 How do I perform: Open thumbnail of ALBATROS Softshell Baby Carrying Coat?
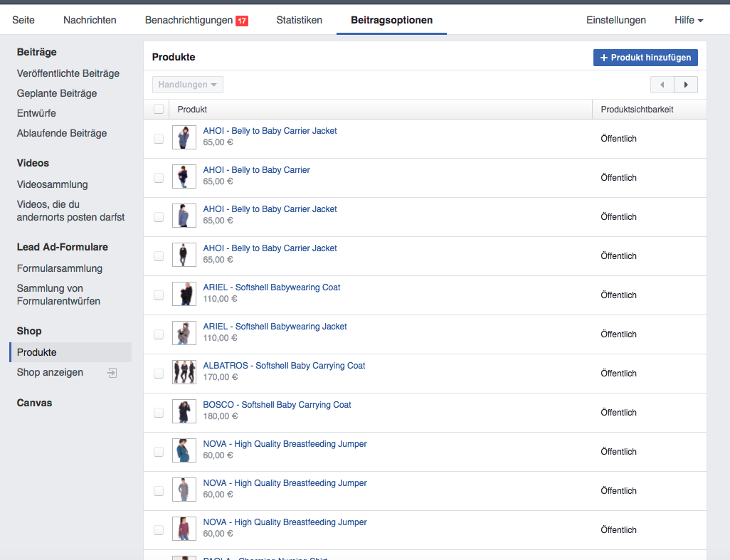coord(184,372)
